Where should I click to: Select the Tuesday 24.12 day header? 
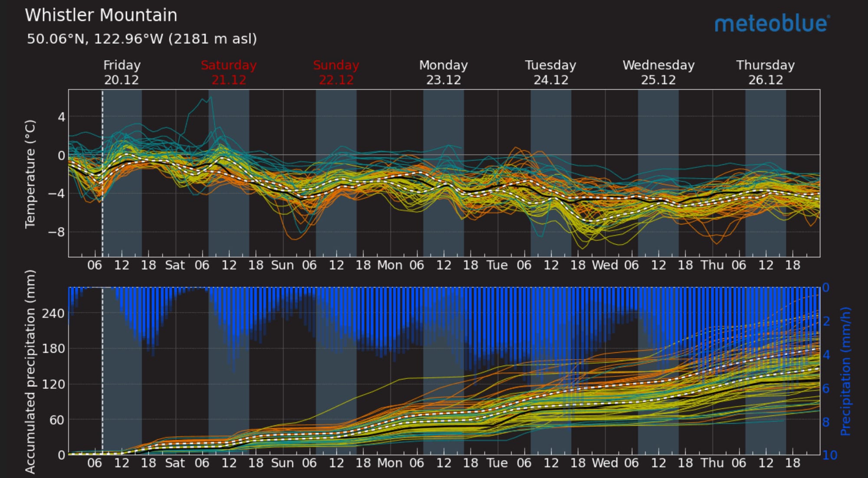pyautogui.click(x=550, y=72)
